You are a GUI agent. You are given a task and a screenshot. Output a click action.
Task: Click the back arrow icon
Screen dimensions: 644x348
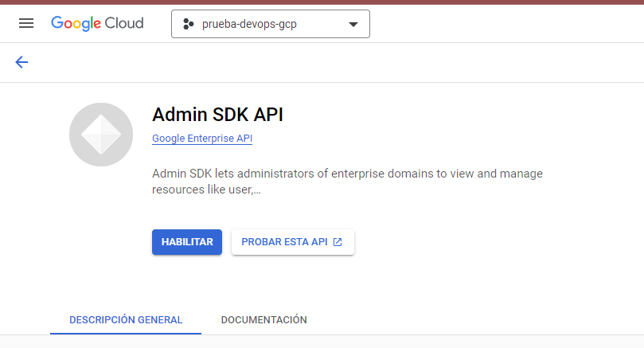point(21,62)
